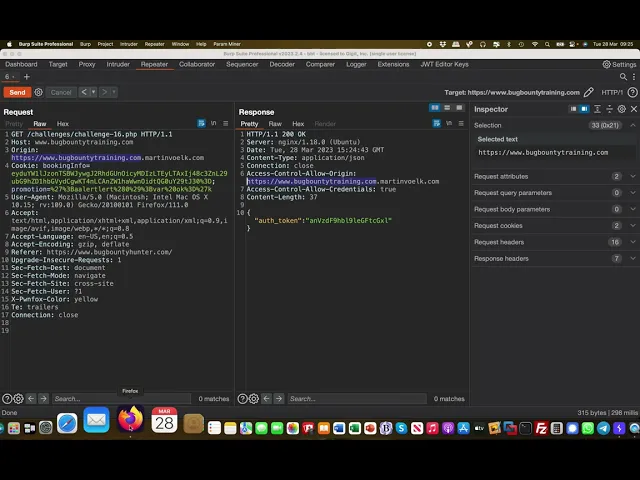Edit target with the pencil icon

(x=588, y=92)
